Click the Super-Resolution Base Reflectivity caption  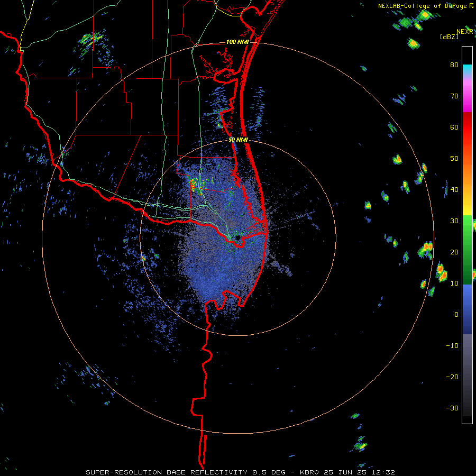point(241,472)
